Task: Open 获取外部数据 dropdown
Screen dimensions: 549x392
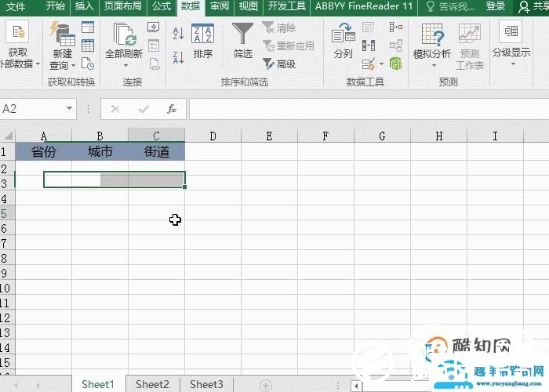Action: 19,44
